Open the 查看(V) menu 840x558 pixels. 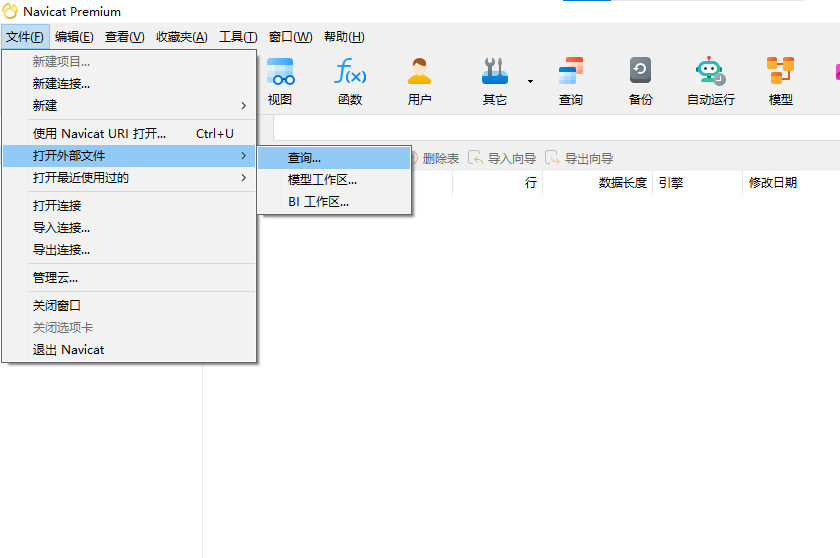click(x=125, y=36)
